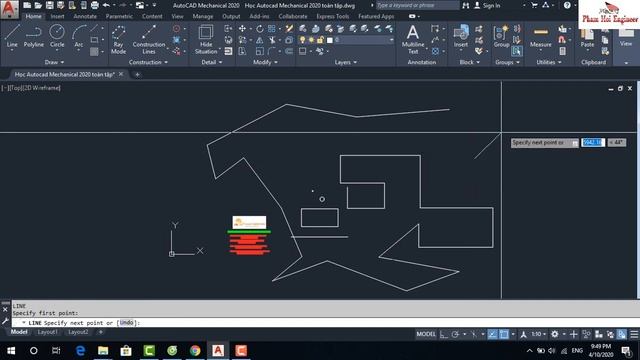The height and width of the screenshot is (360, 640).
Task: Click the Multiline Text tool
Action: (x=413, y=40)
